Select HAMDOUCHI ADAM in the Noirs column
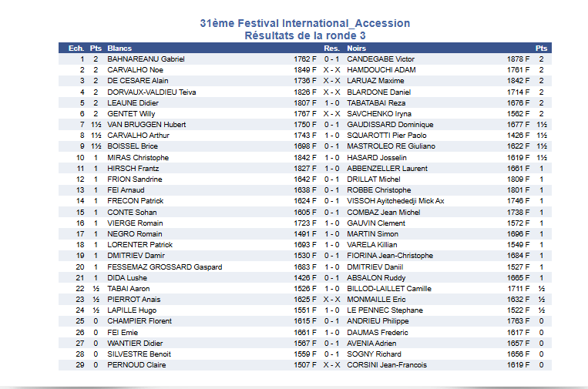 tap(381, 70)
